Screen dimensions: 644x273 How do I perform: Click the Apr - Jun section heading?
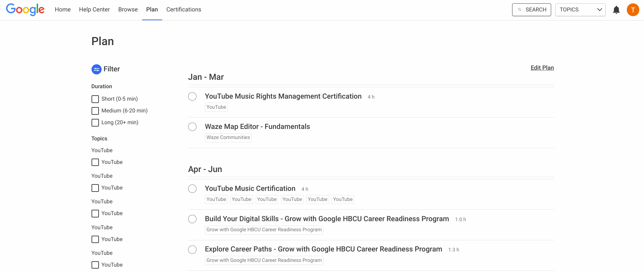[205, 169]
